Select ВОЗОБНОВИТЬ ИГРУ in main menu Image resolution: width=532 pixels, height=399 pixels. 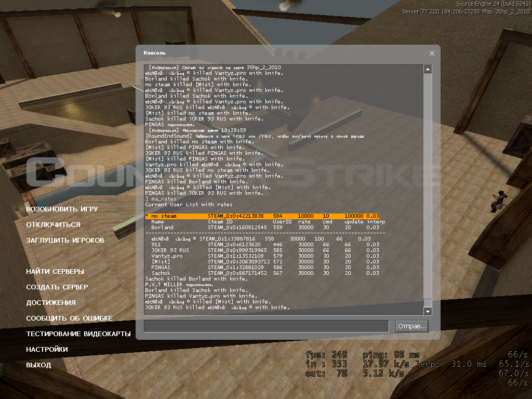point(62,209)
